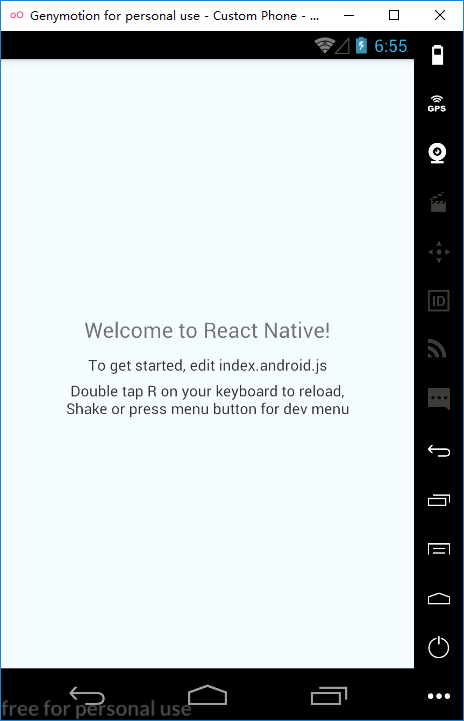
Task: Open the device ID identifiers widget
Action: 439,301
